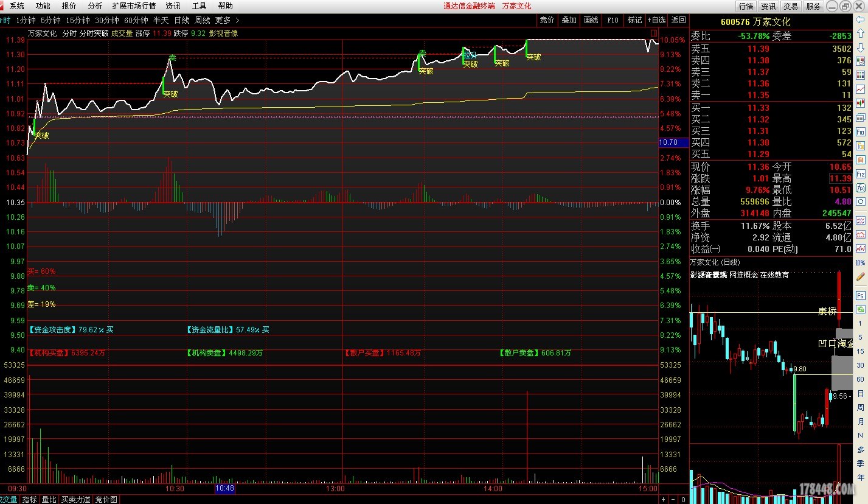Click the F10 button above chart
The image size is (868, 504).
click(x=613, y=20)
